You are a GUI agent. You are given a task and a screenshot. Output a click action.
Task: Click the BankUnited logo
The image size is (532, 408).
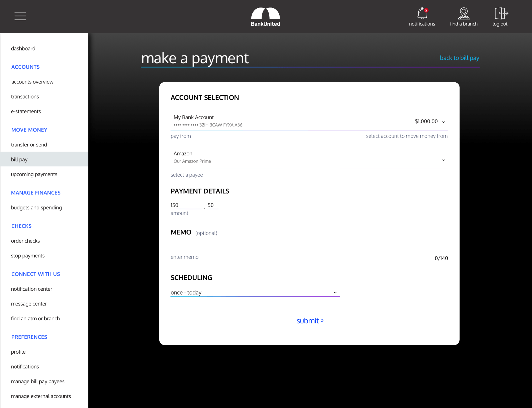pyautogui.click(x=265, y=17)
